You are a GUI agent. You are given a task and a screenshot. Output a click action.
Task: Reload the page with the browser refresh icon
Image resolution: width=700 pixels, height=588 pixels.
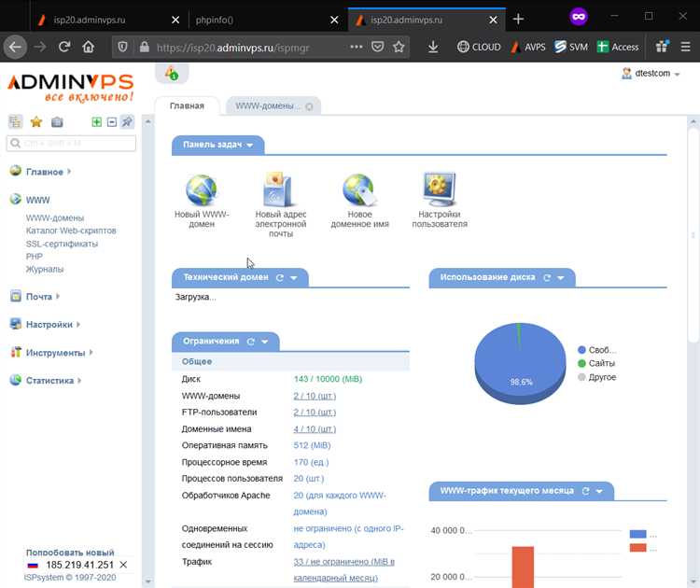[64, 47]
